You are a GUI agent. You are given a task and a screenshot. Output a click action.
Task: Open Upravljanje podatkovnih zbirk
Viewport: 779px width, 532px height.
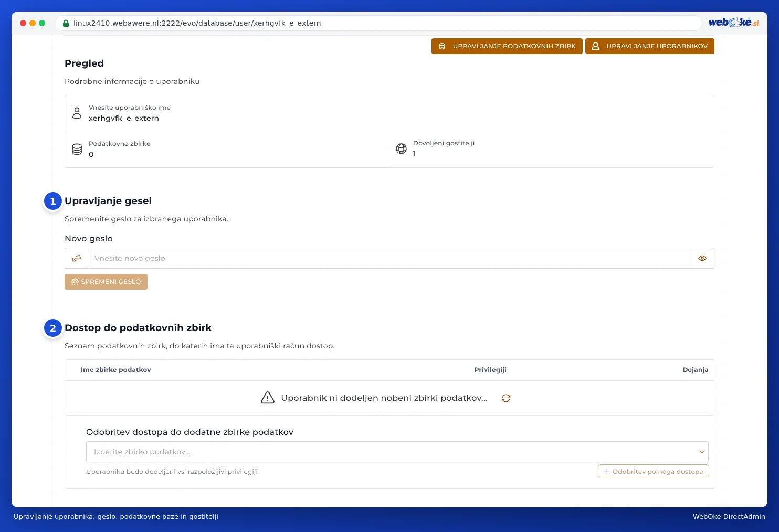(507, 46)
